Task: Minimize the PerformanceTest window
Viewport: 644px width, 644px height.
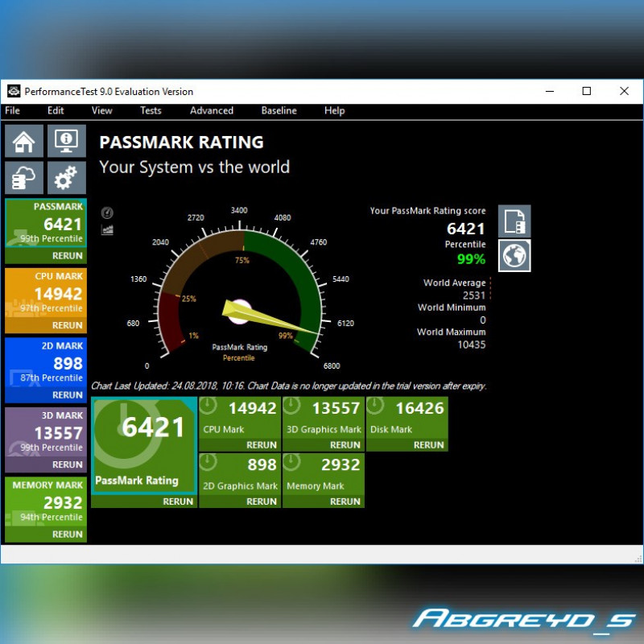Action: pyautogui.click(x=550, y=91)
